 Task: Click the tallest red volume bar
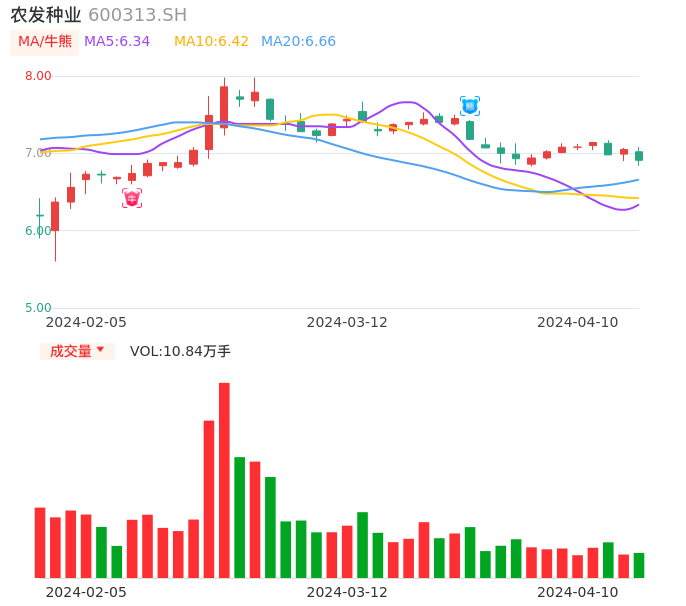pos(224,480)
